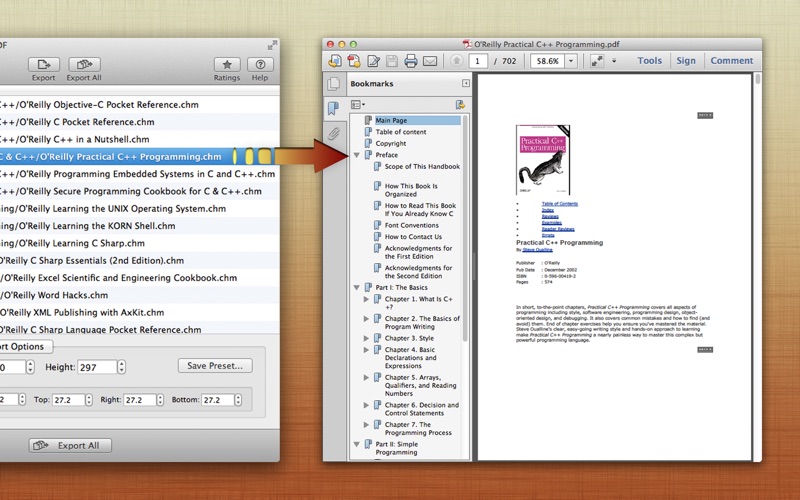The height and width of the screenshot is (500, 800).
Task: Open the Tools pane
Action: tap(649, 61)
